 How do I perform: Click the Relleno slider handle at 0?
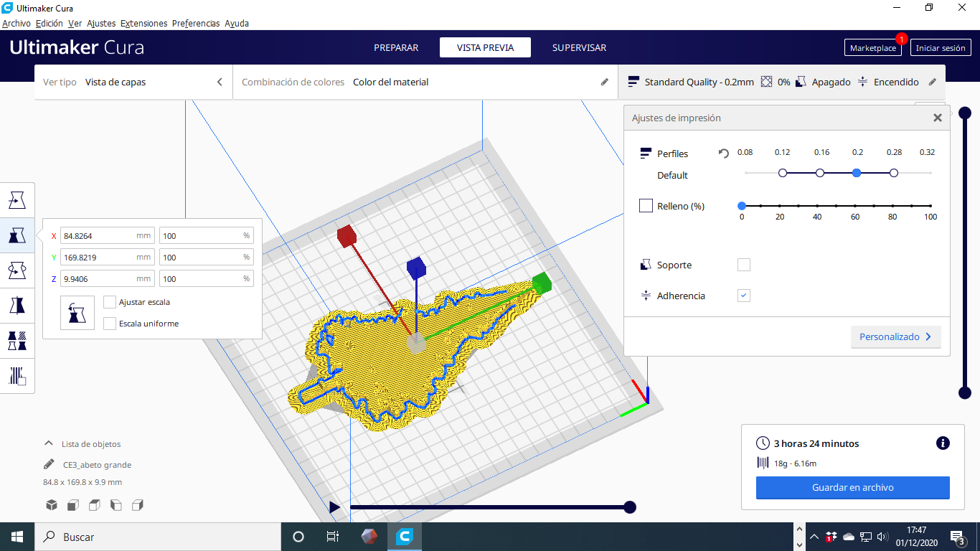pos(742,206)
